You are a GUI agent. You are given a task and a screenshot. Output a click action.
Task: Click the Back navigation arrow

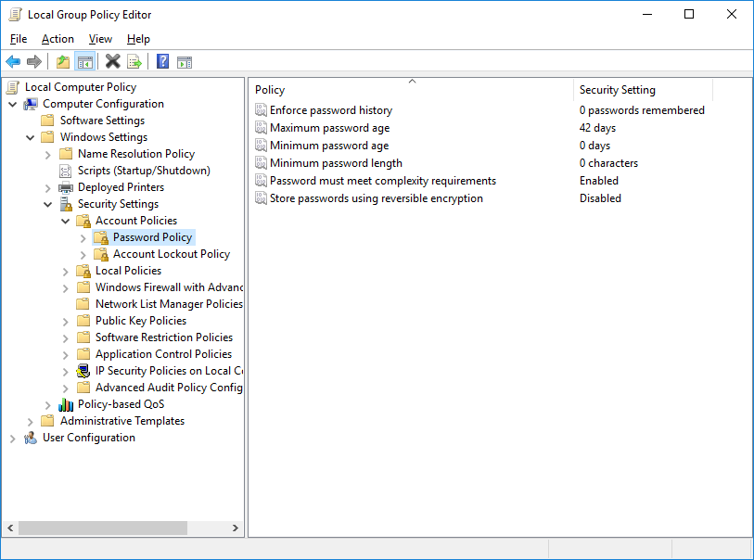pyautogui.click(x=12, y=61)
